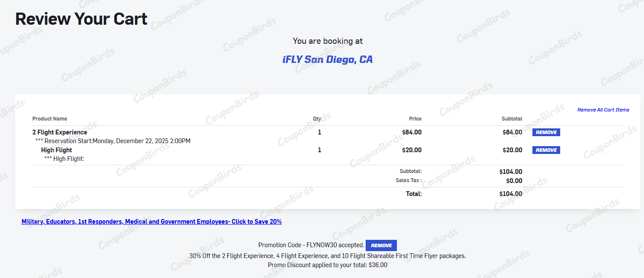Image resolution: width=644 pixels, height=278 pixels.
Task: Click the Sales Tax amount of $0.00
Action: coord(514,181)
